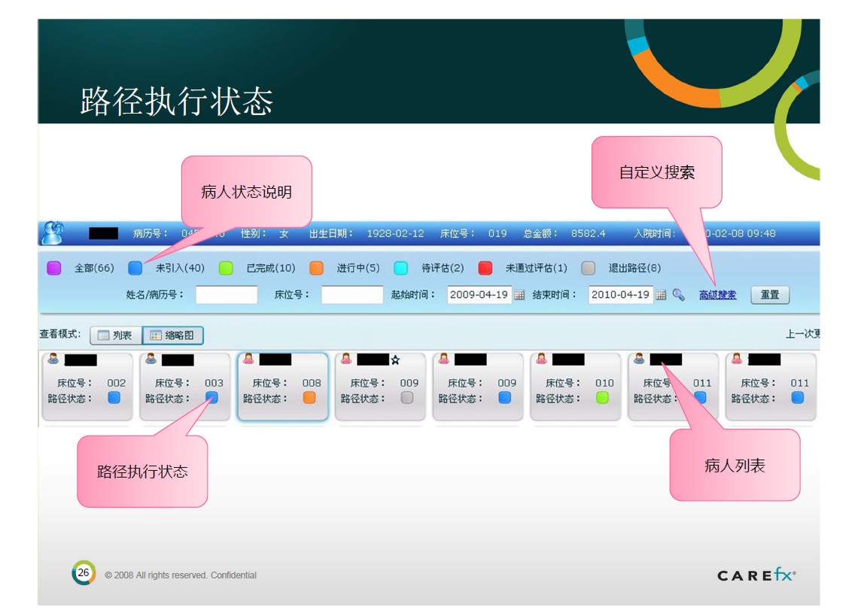
Task: Open the 结束时间 date field 2010-04-19
Action: tap(620, 295)
